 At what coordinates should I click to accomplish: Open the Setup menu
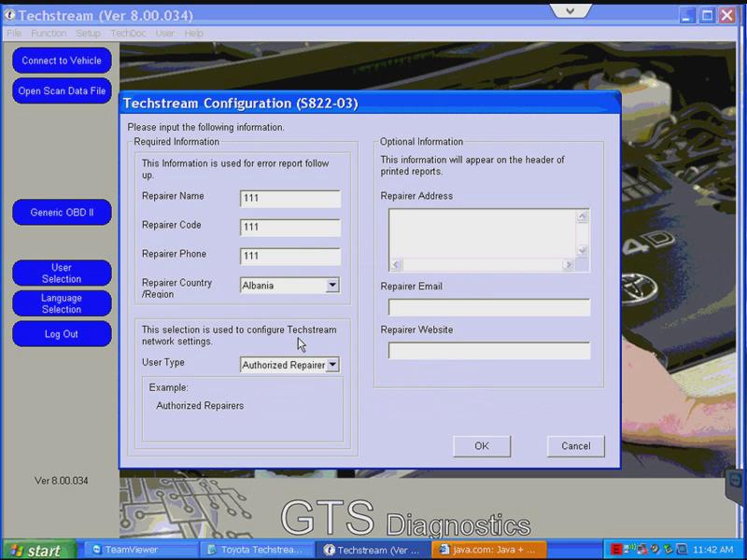88,34
